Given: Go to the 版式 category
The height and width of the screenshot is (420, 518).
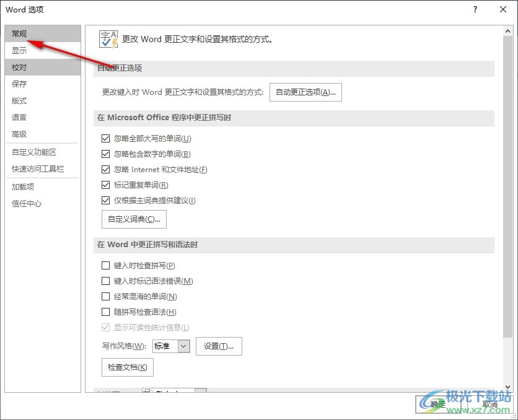Looking at the screenshot, I should 43,101.
